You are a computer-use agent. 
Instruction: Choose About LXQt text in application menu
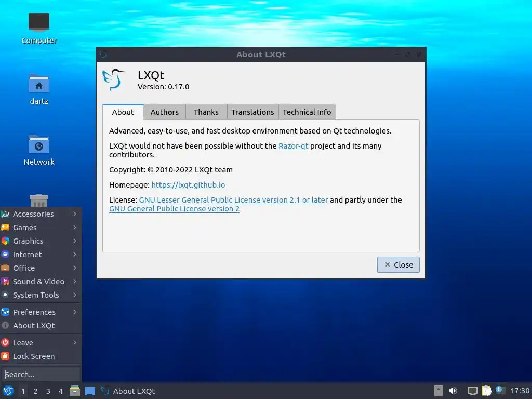[34, 326]
